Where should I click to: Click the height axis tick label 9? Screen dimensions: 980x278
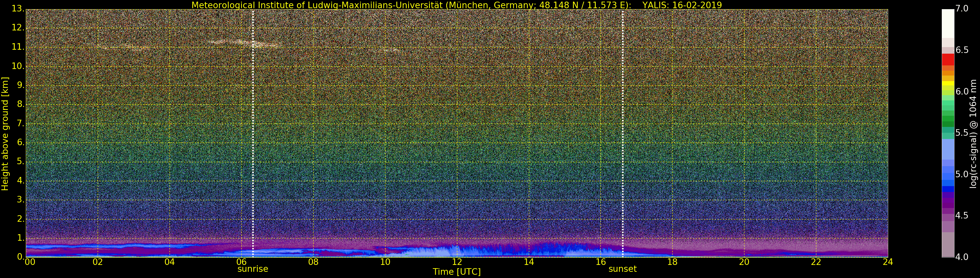21,85
